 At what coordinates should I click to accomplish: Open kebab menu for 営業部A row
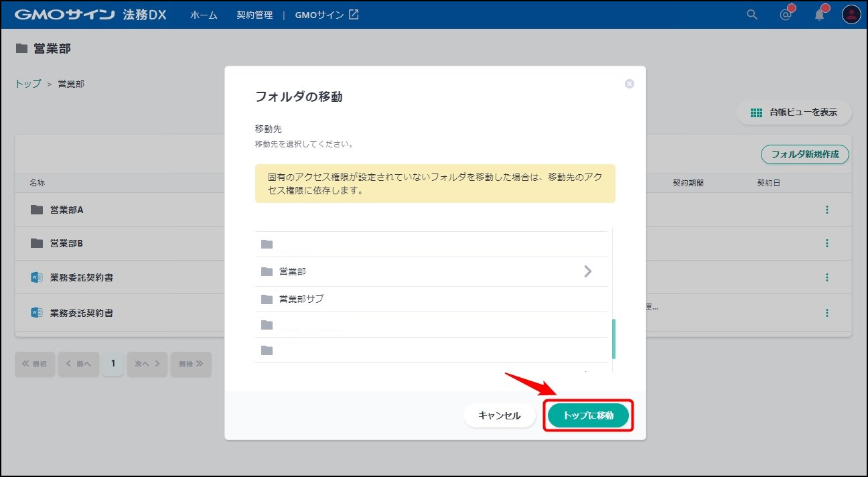tap(826, 210)
